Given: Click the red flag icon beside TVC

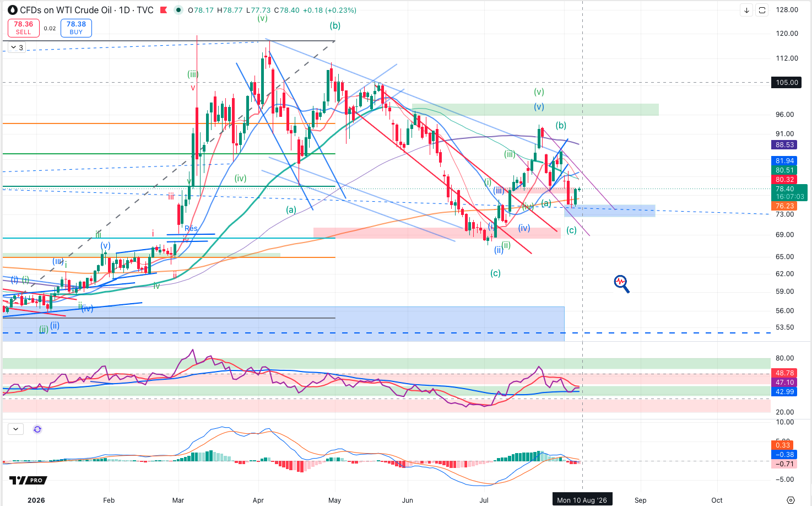Looking at the screenshot, I should click(x=164, y=10).
